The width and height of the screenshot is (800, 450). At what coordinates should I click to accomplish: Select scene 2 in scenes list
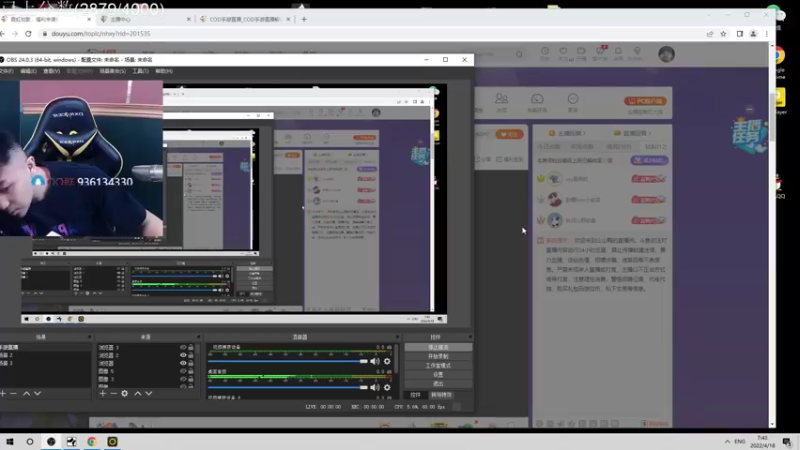(45, 355)
